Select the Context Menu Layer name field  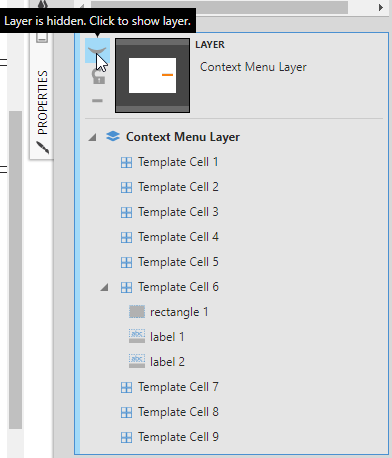pos(253,67)
